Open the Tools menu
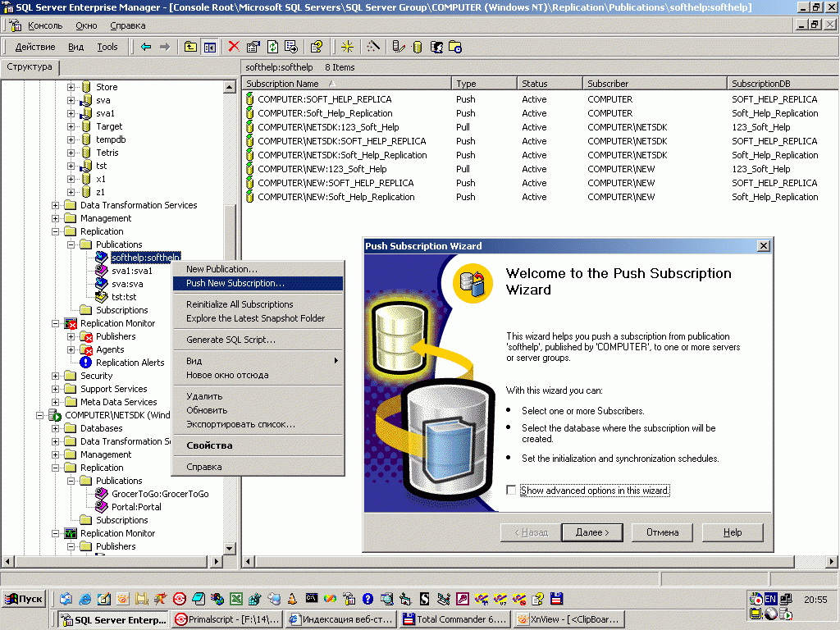Screen dimensions: 840x630 [107, 47]
